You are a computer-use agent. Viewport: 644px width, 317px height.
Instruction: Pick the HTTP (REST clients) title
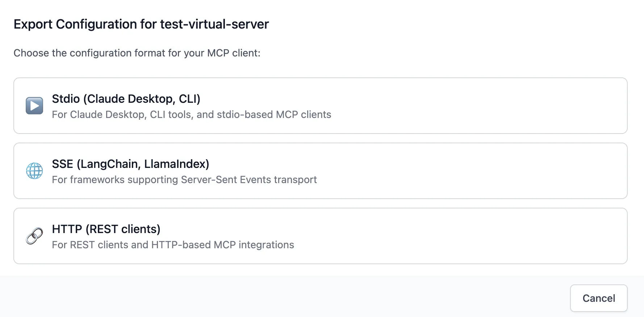click(106, 229)
